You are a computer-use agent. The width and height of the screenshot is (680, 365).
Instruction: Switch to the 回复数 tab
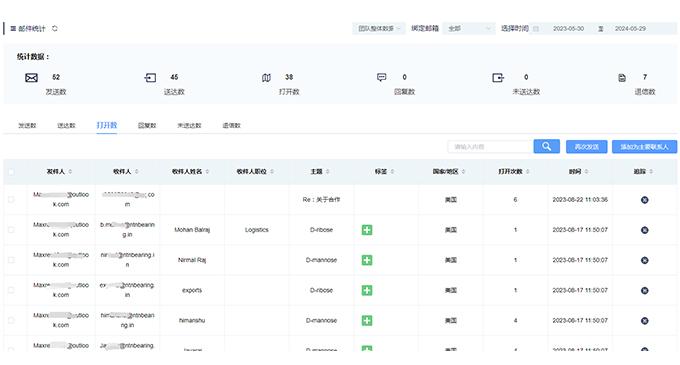[x=147, y=125]
